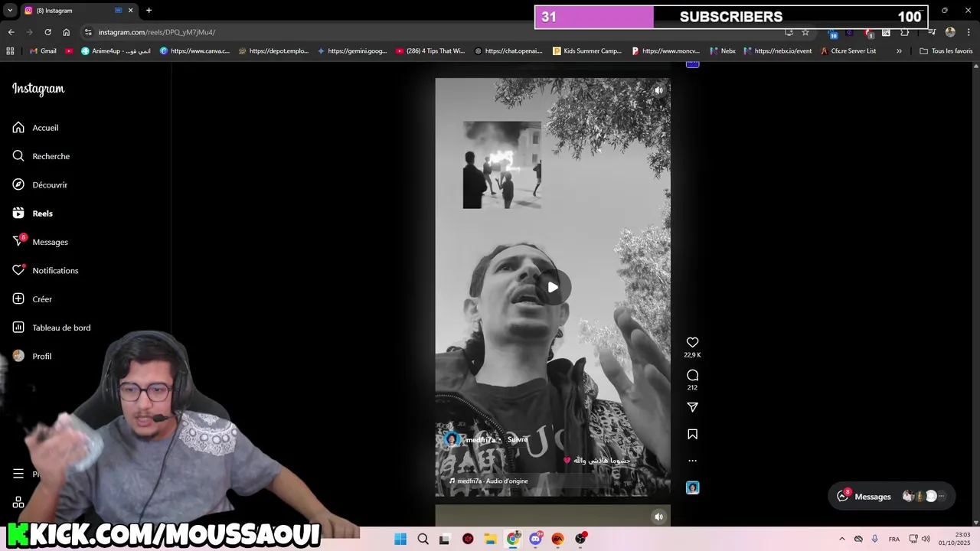Screen dimensions: 980x551
Task: Open the chat.openai bookmark
Action: 508,51
